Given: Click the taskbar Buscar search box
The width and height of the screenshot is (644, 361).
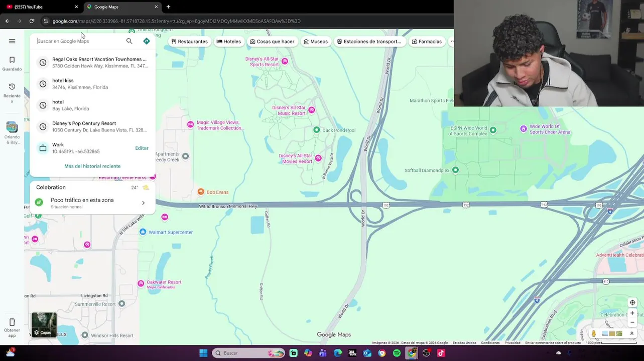Looking at the screenshot, I should coord(248,353).
